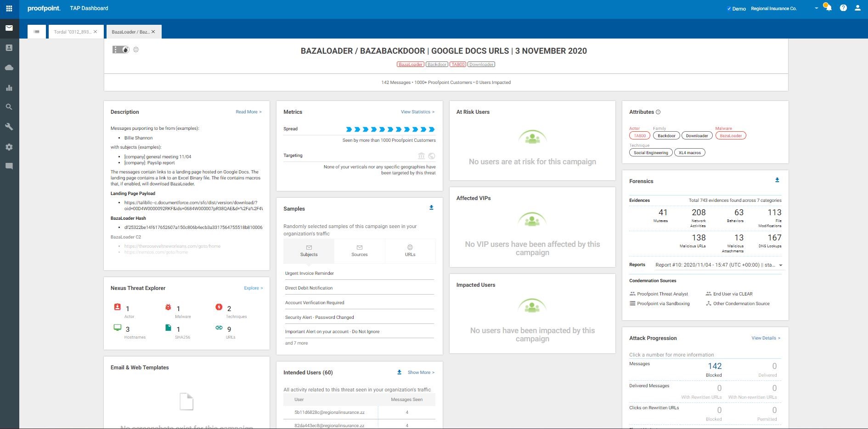Close the Tordal tab
868x429 pixels.
[96, 32]
